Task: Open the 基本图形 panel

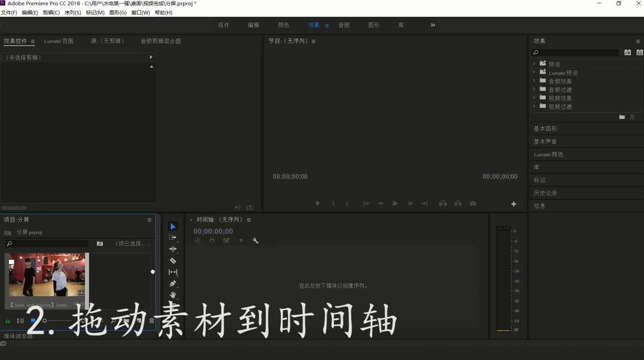Action: 545,129
